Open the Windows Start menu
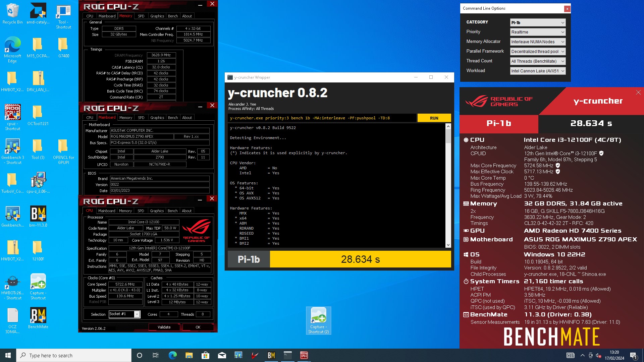 click(x=8, y=355)
